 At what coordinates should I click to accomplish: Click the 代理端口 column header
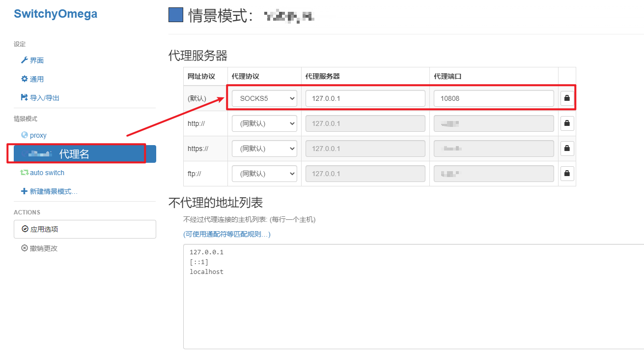pos(448,77)
